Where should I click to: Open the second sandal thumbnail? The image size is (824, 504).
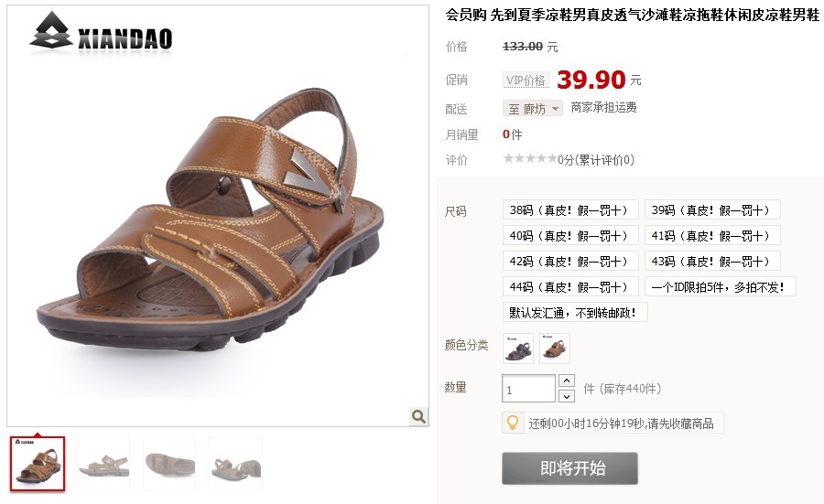click(x=103, y=464)
